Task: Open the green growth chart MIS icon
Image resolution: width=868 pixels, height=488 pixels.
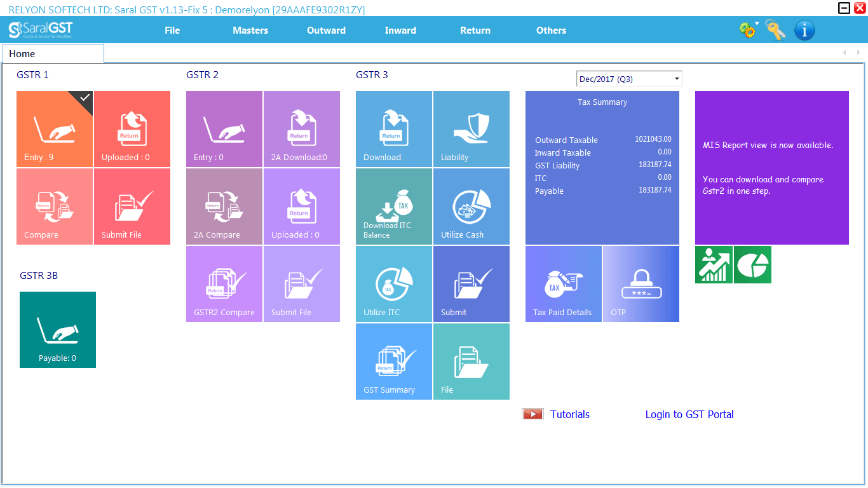Action: pyautogui.click(x=714, y=264)
